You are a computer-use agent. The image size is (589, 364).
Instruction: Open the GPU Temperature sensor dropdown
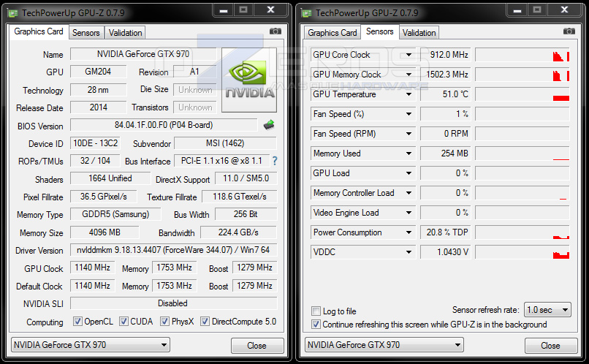pos(408,94)
